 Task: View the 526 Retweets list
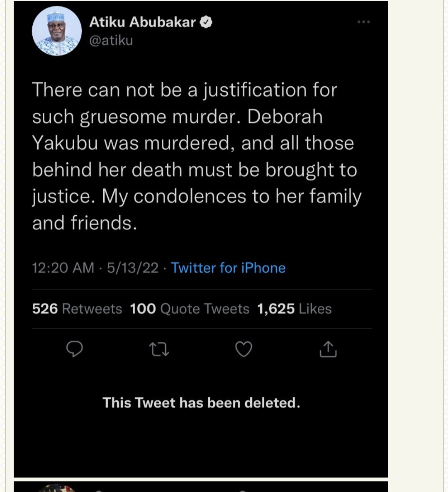click(77, 309)
